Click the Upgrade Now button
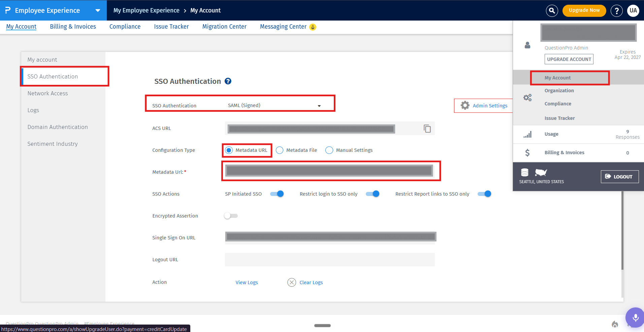Viewport: 644px width, 332px height. 584,10
